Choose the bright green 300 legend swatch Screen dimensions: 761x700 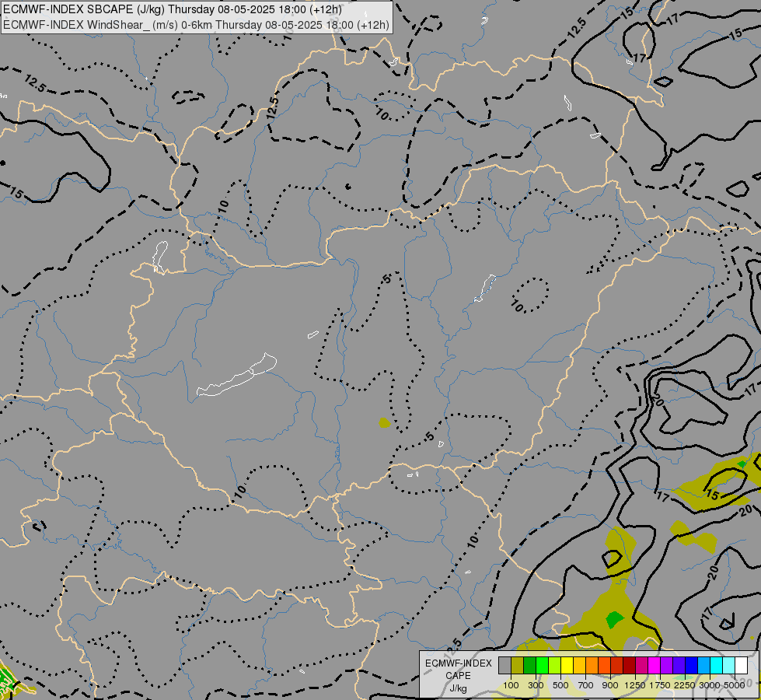tap(542, 665)
